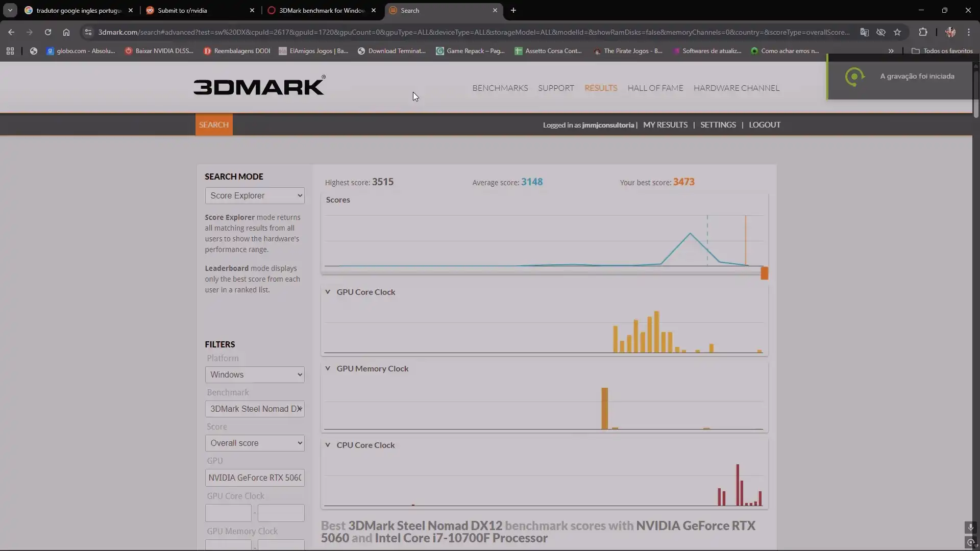Screen dimensions: 980x551
Task: Click the orange Scores chart range slider handle
Action: (764, 273)
